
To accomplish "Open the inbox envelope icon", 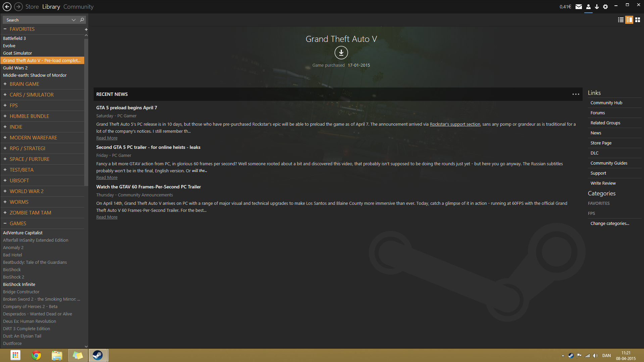I will coord(579,7).
